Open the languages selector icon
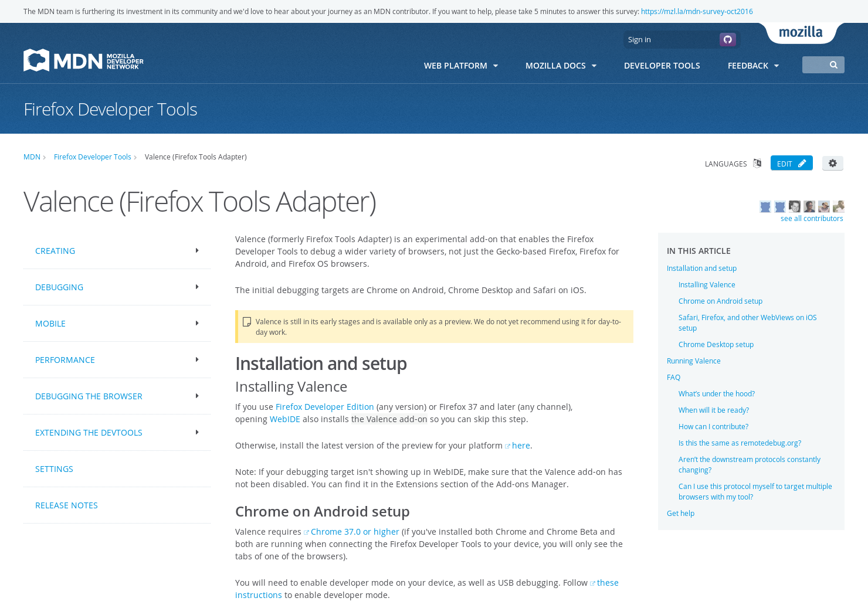 pos(757,163)
